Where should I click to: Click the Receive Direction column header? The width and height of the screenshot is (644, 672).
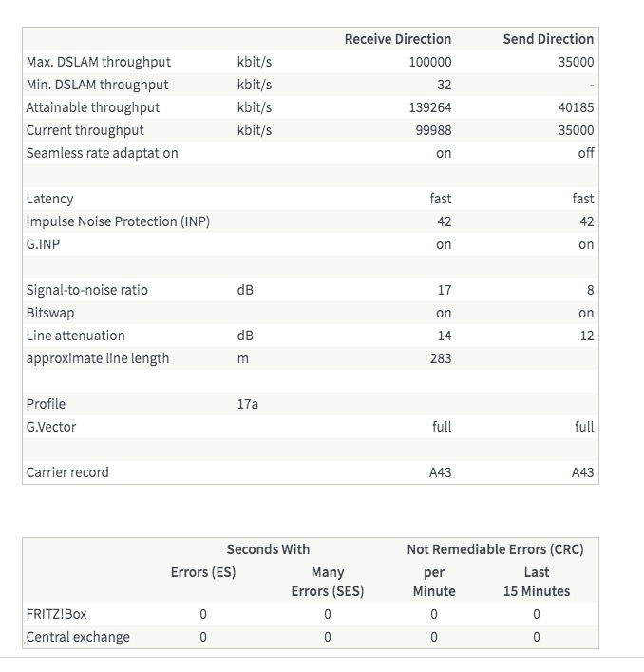[397, 39]
